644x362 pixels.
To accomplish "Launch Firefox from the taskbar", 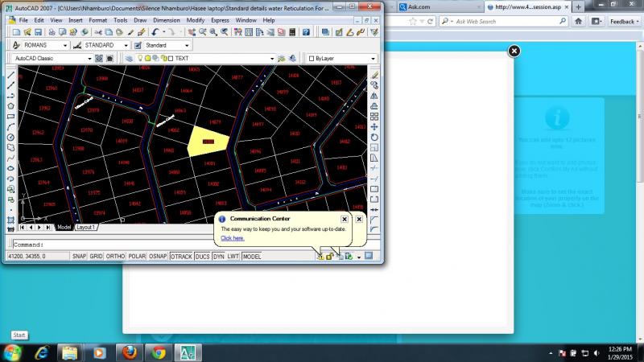I will click(130, 352).
